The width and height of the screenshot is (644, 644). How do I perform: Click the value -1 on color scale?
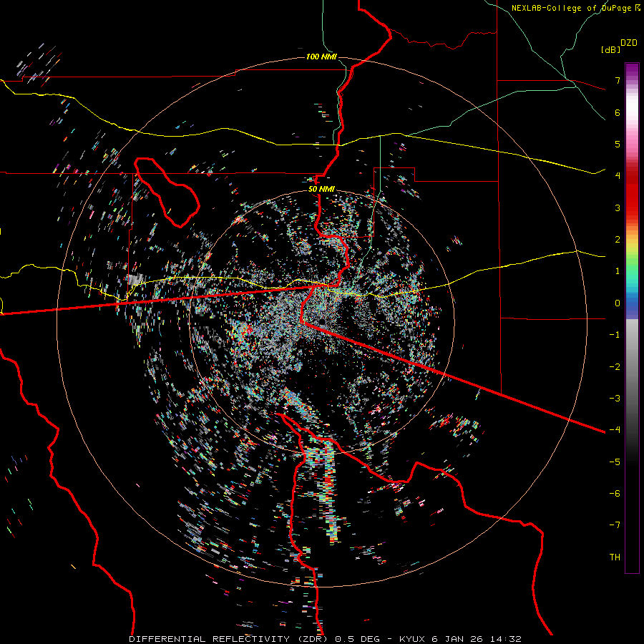[x=615, y=335]
